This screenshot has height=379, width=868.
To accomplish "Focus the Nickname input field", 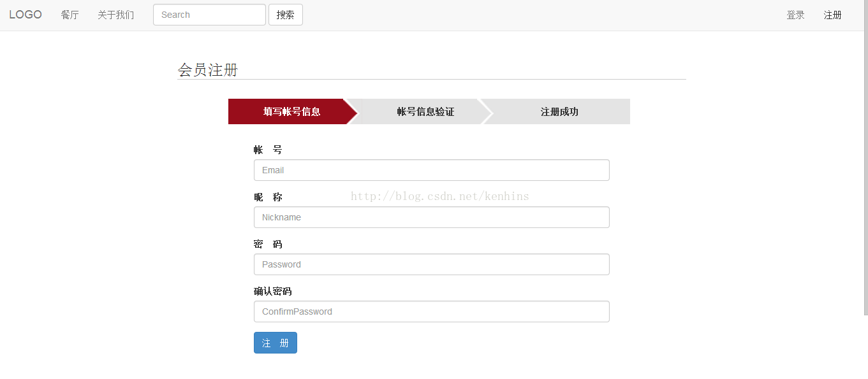I will pos(432,217).
